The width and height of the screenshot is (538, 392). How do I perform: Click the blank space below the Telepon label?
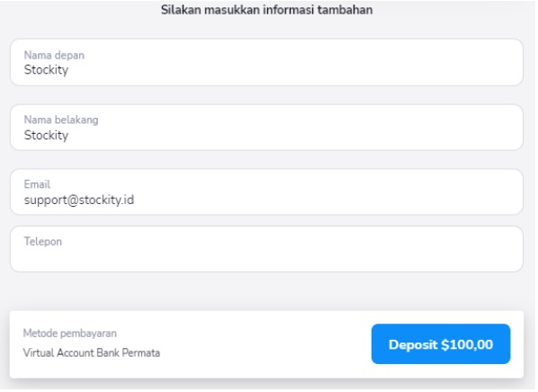tap(266, 259)
